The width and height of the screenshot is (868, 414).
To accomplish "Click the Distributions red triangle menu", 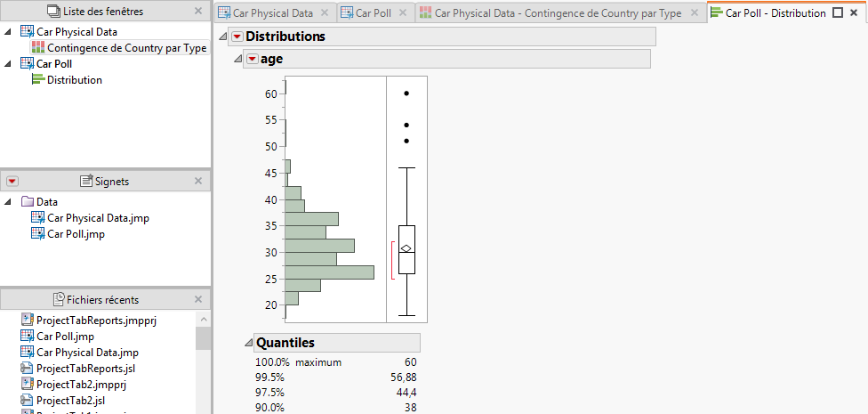I will click(x=237, y=37).
